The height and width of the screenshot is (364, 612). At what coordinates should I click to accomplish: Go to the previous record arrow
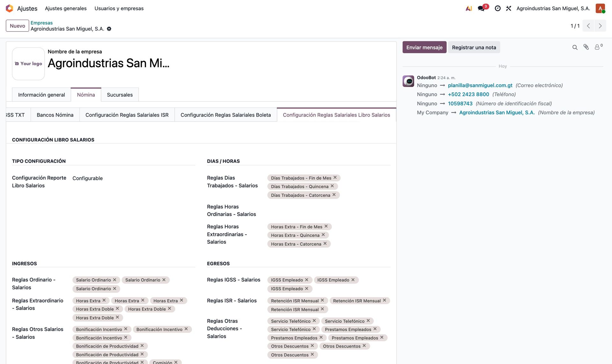(x=588, y=26)
